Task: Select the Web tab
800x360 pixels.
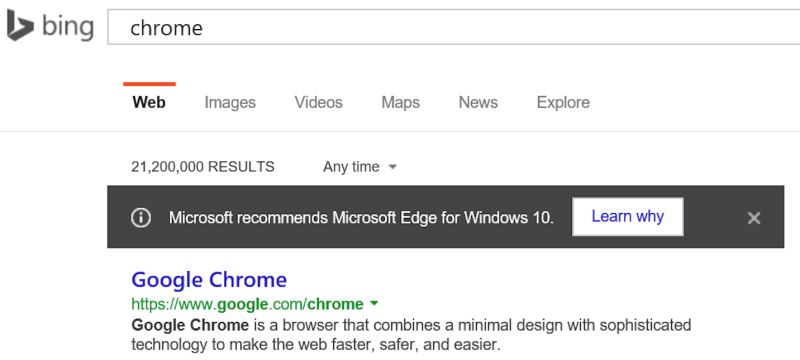Action: pos(149,102)
